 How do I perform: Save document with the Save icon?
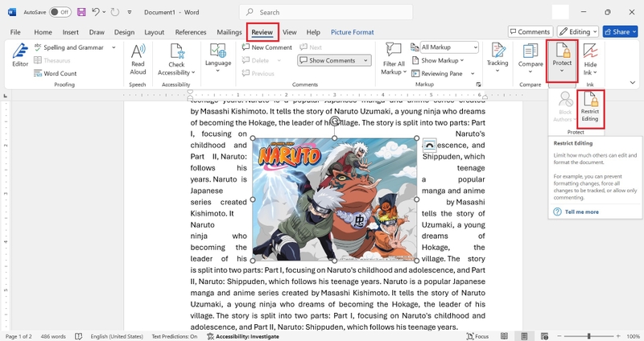81,12
